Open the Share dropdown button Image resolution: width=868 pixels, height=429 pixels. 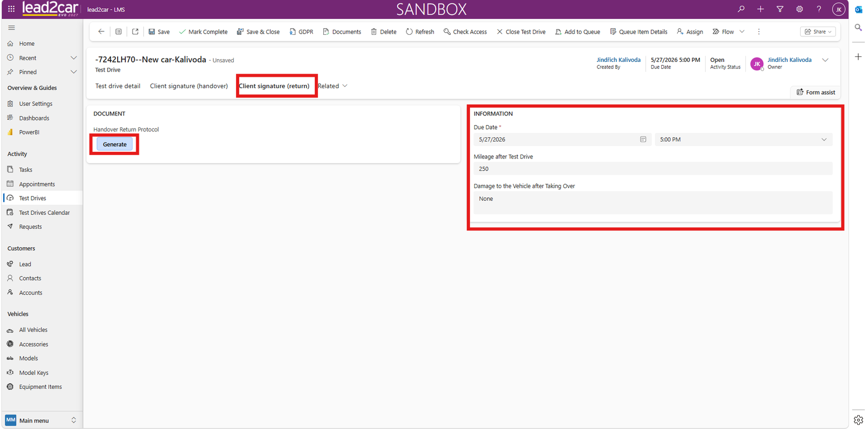click(x=818, y=31)
